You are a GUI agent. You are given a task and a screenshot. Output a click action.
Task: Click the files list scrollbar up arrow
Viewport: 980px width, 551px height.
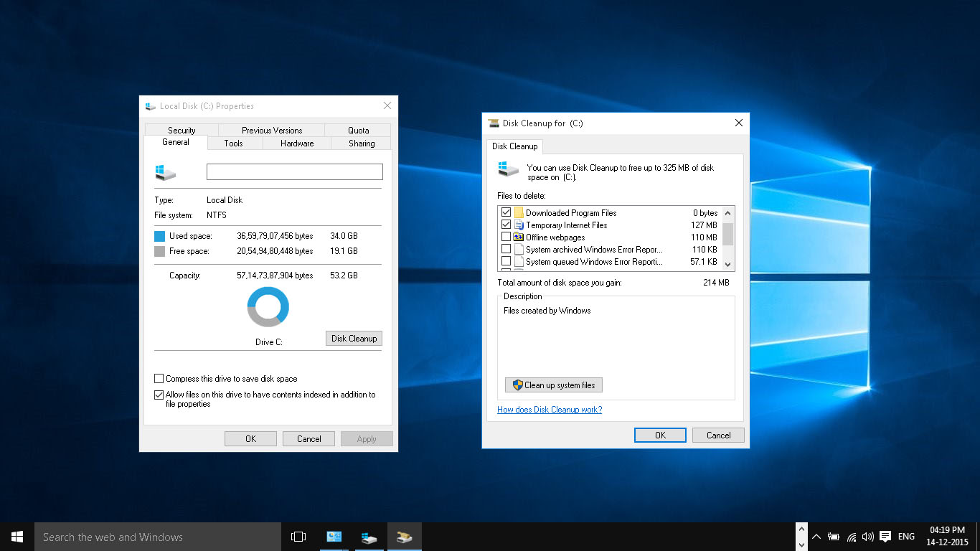coord(728,213)
